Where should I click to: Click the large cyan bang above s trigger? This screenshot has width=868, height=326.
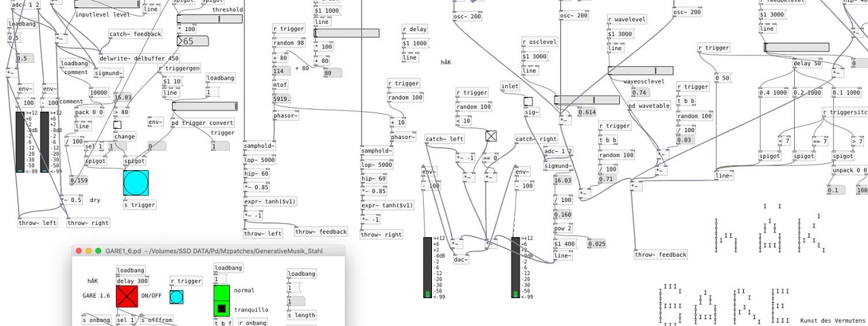tap(136, 183)
